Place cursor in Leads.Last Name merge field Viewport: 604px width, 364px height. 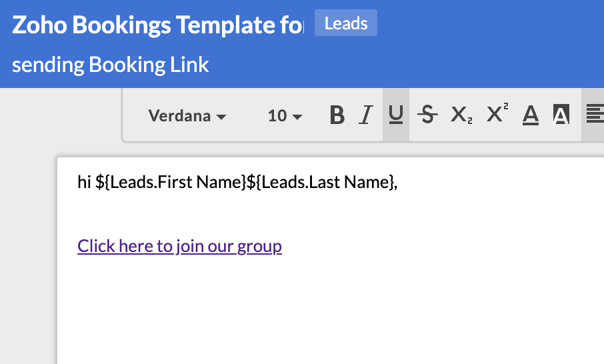click(320, 182)
